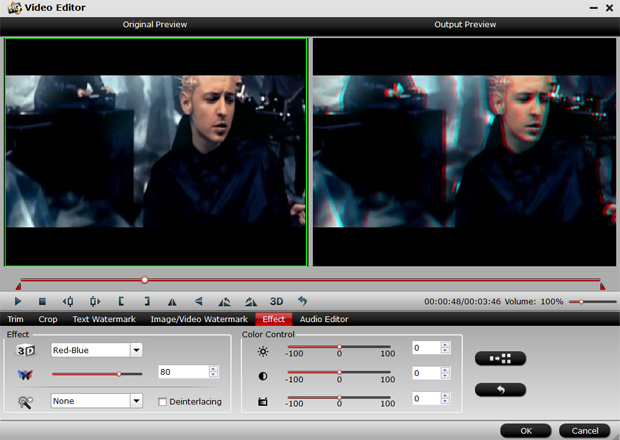This screenshot has width=620, height=440.
Task: Rotate video counterclockwise
Action: pos(224,302)
